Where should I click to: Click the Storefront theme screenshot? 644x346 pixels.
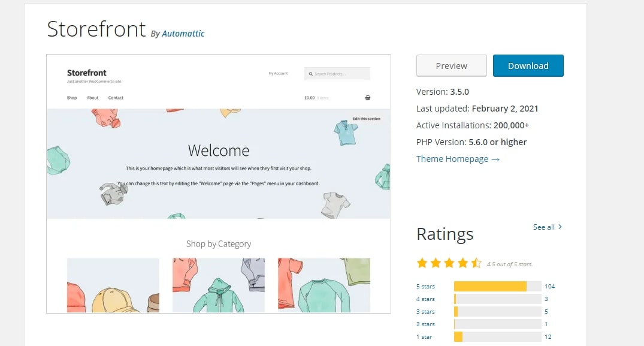(219, 183)
